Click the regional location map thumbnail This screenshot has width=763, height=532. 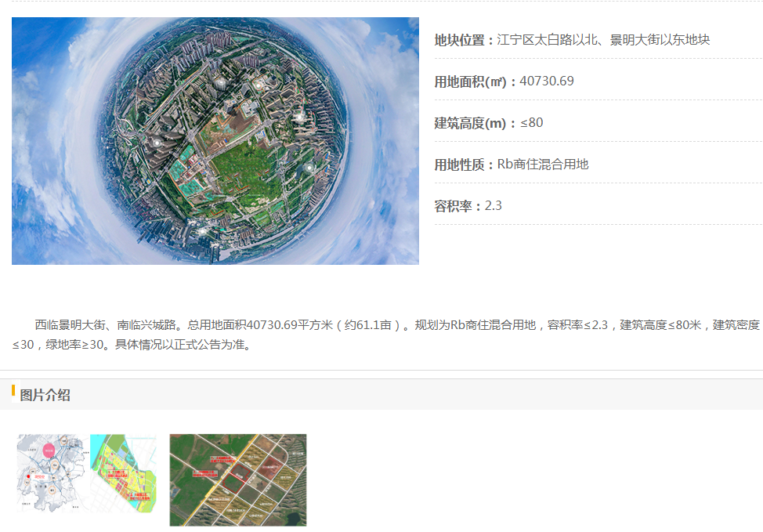(49, 474)
